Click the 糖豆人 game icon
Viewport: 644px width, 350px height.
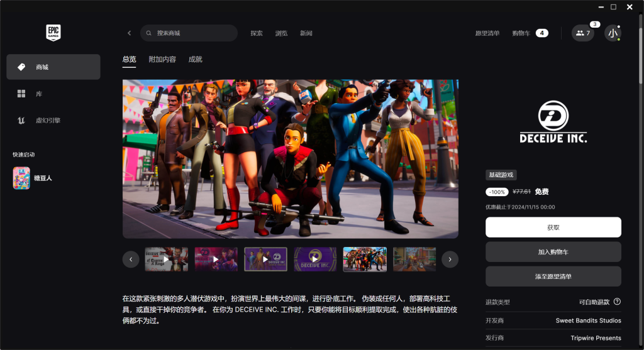[x=21, y=178]
